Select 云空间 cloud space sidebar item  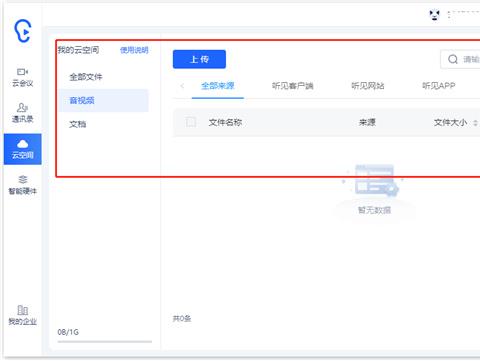coord(23,149)
